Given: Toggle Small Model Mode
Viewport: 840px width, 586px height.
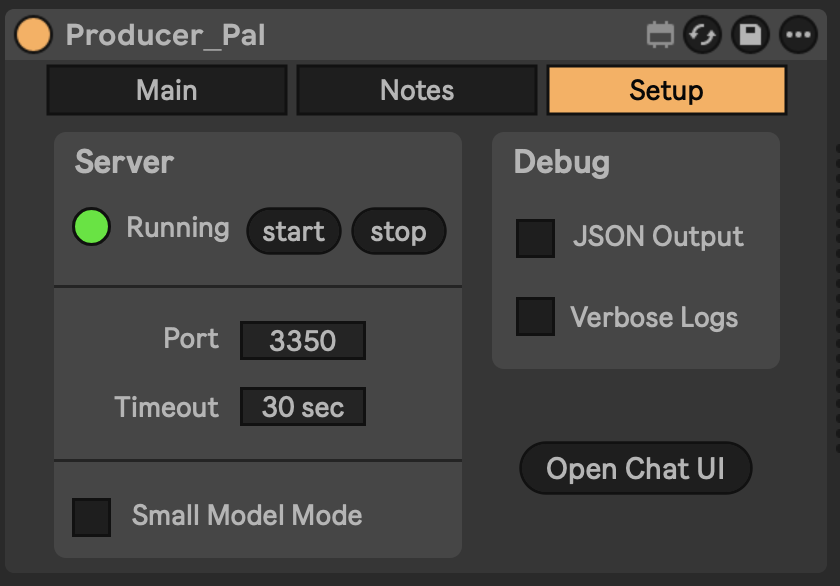Looking at the screenshot, I should [x=91, y=515].
